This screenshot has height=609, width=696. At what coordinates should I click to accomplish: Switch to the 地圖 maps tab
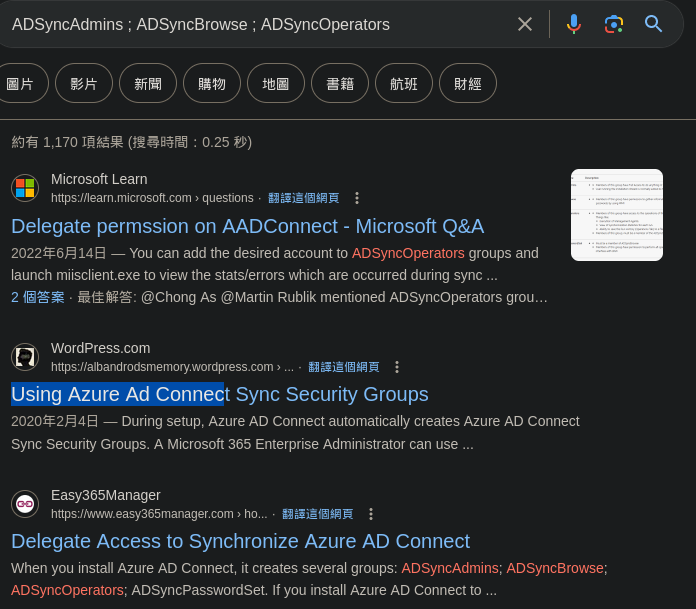click(276, 83)
